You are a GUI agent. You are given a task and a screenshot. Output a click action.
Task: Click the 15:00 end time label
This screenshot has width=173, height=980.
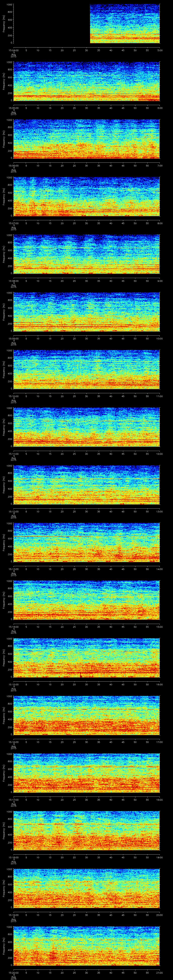click(159, 627)
